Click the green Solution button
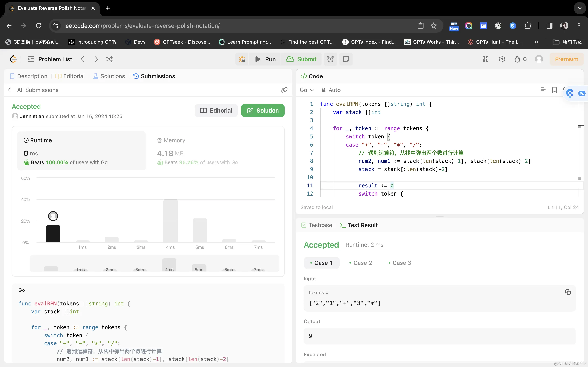The width and height of the screenshot is (588, 367). tap(263, 111)
